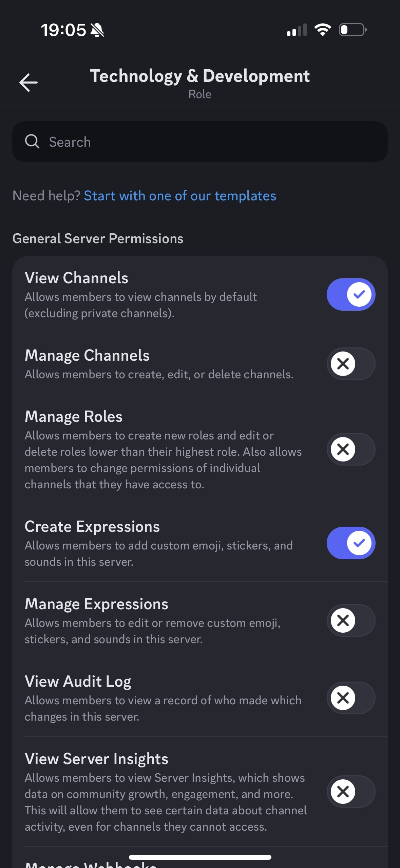Viewport: 400px width, 868px height.
Task: Tap the silent mode bell icon
Action: pyautogui.click(x=97, y=30)
